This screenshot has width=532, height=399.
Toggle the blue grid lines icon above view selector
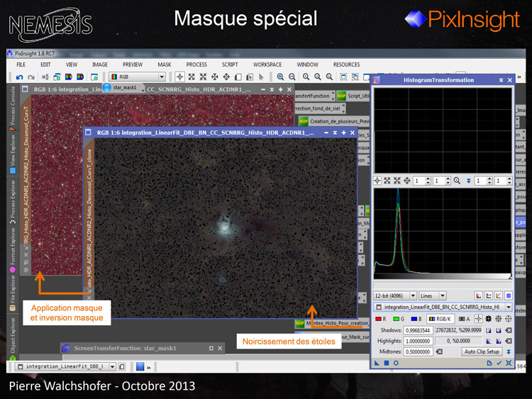click(x=509, y=296)
